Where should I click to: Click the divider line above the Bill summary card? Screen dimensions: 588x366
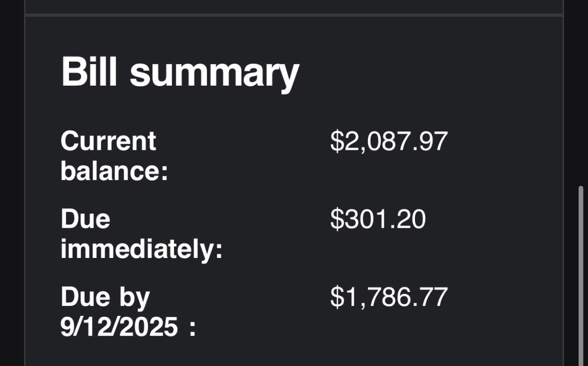pyautogui.click(x=294, y=15)
